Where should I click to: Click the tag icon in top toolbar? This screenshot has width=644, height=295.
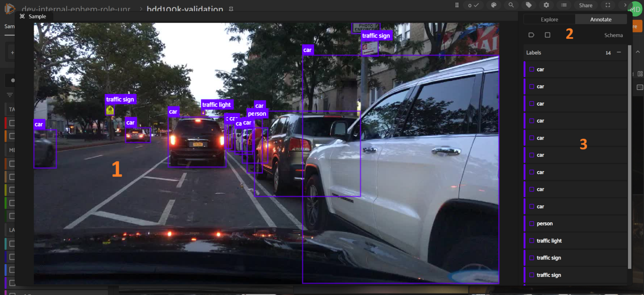pos(529,5)
